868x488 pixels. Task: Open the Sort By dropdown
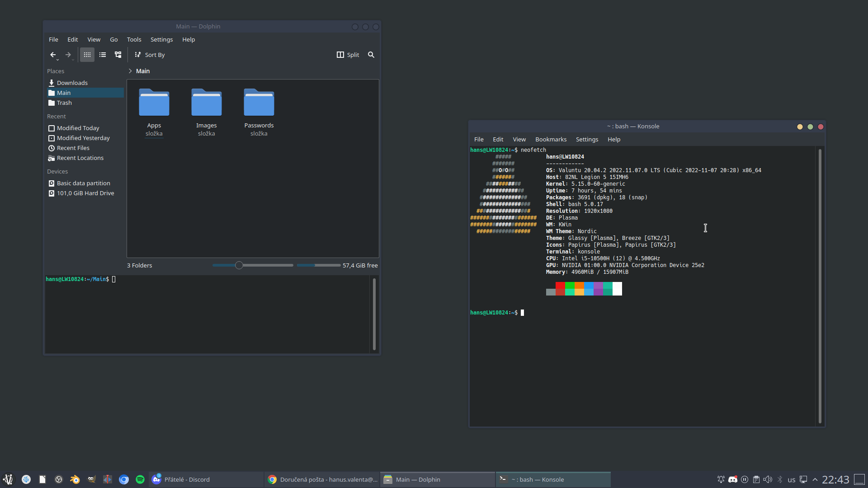coord(150,55)
